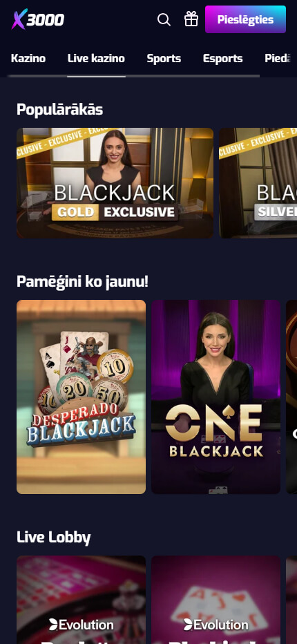Click the Populārākās section heading
Screen dimensions: 297x644
click(59, 110)
